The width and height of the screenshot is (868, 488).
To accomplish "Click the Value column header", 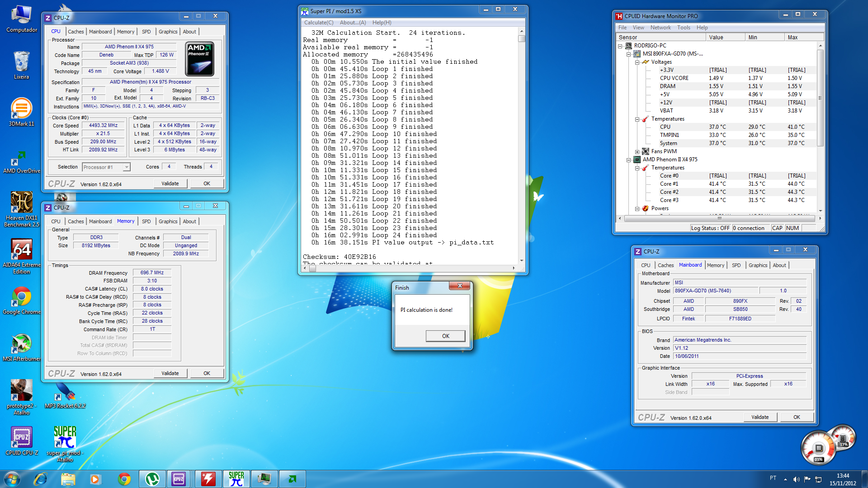I will (725, 38).
